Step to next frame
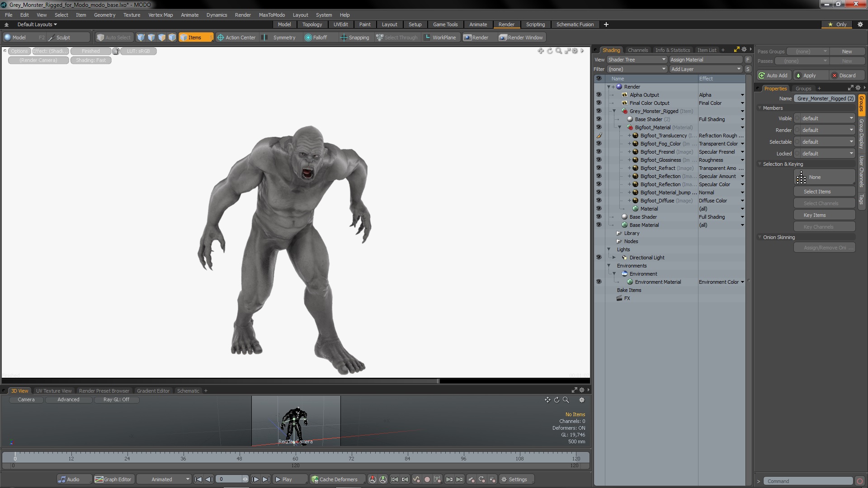 (x=255, y=479)
